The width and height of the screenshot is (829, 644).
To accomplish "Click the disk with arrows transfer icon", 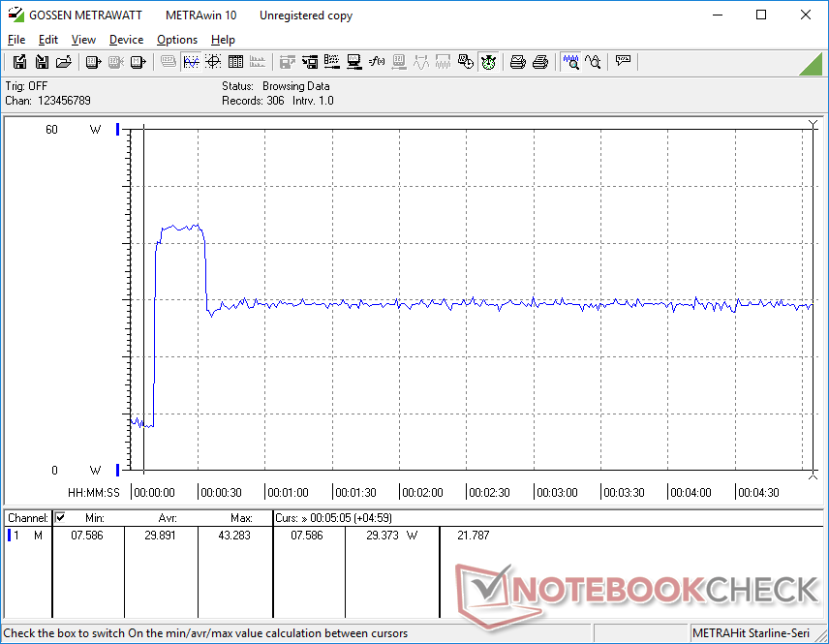I will 310,62.
